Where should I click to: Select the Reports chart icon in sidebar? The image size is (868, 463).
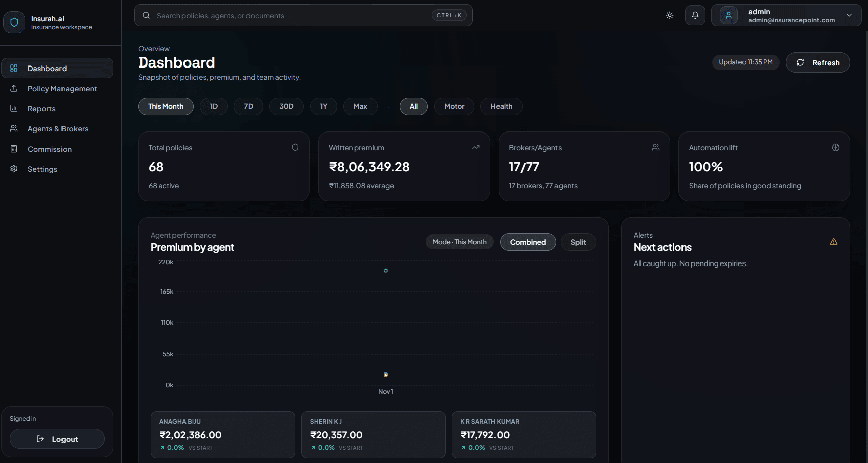[14, 108]
